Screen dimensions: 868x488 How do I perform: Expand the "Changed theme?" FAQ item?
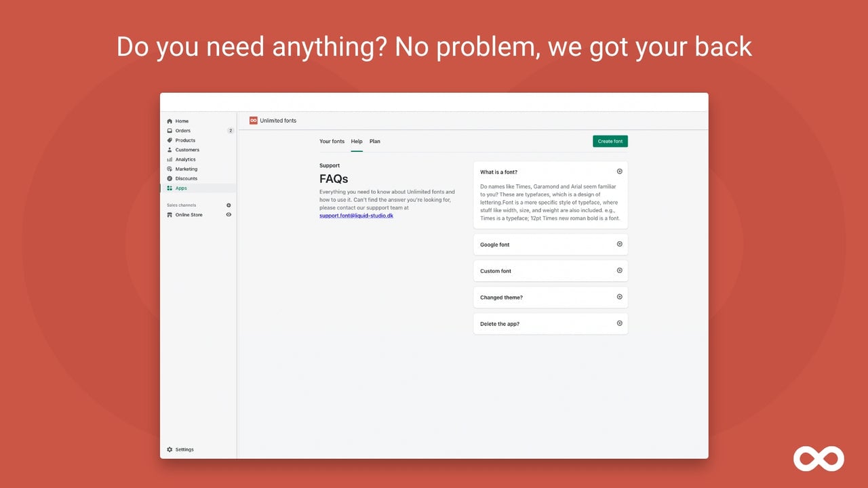coord(619,297)
